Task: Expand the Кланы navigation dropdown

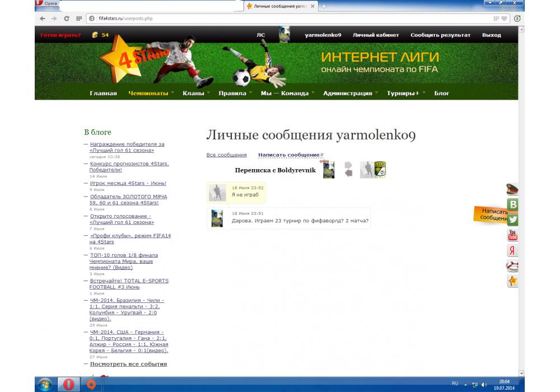Action: click(x=196, y=94)
